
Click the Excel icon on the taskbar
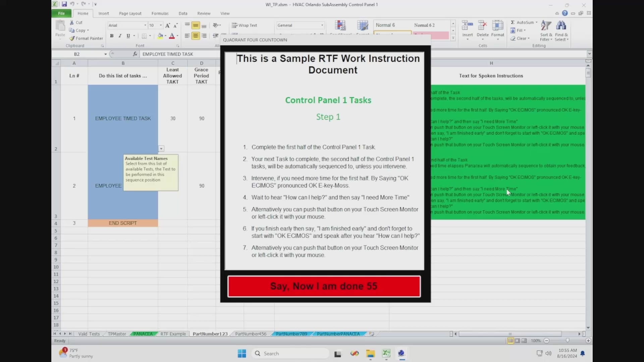[x=386, y=353]
